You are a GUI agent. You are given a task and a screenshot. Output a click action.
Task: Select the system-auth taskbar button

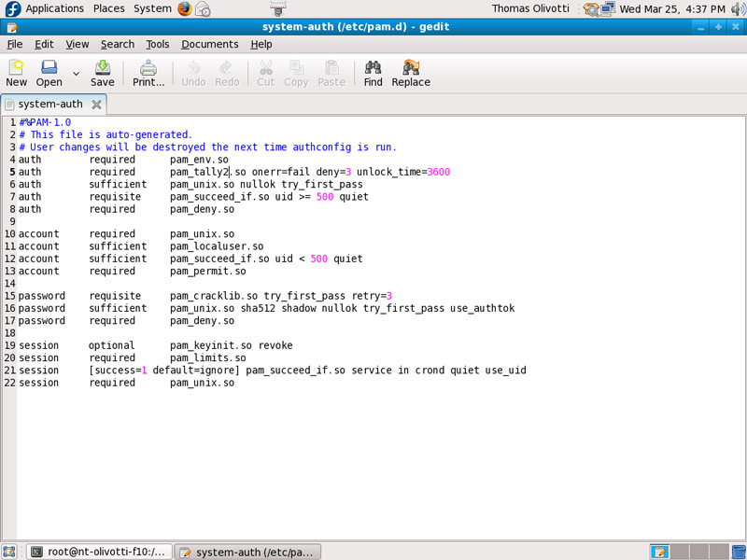[x=247, y=552]
